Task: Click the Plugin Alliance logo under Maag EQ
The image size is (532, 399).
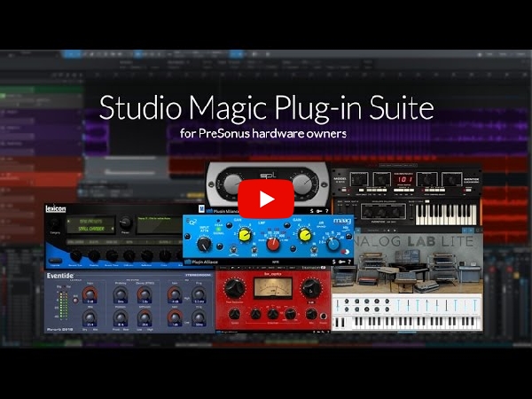Action: [201, 262]
